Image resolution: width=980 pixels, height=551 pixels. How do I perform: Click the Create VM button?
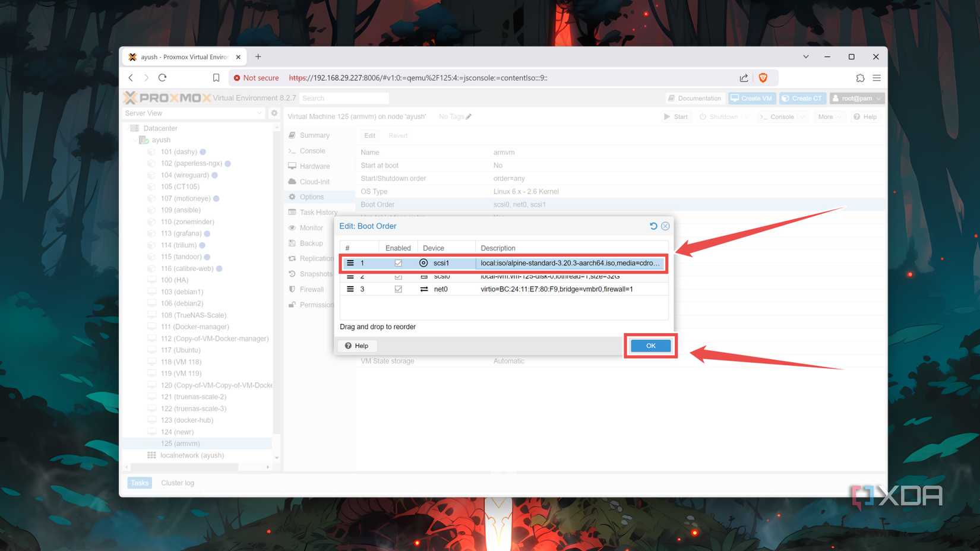click(751, 99)
